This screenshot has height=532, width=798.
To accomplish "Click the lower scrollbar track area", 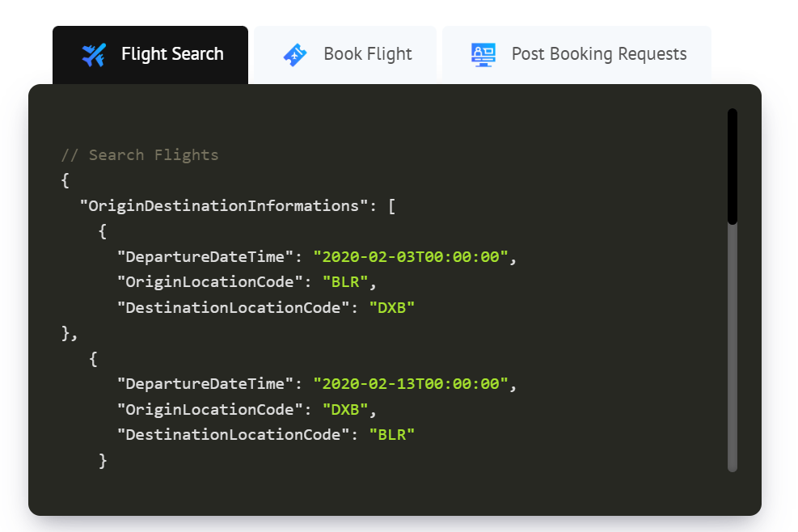I will tap(733, 348).
